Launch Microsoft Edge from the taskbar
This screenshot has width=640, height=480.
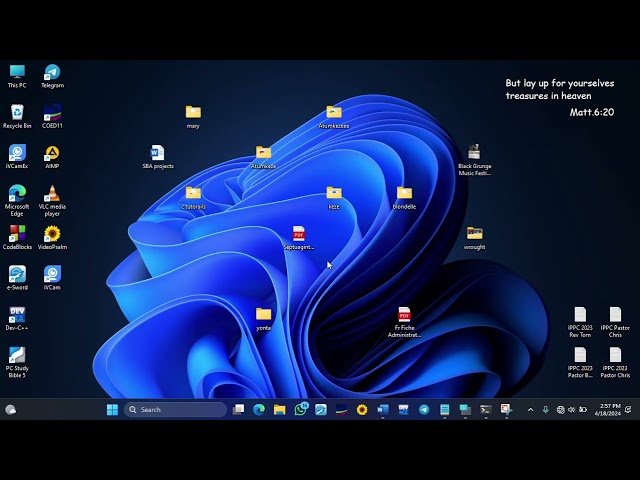(x=259, y=409)
